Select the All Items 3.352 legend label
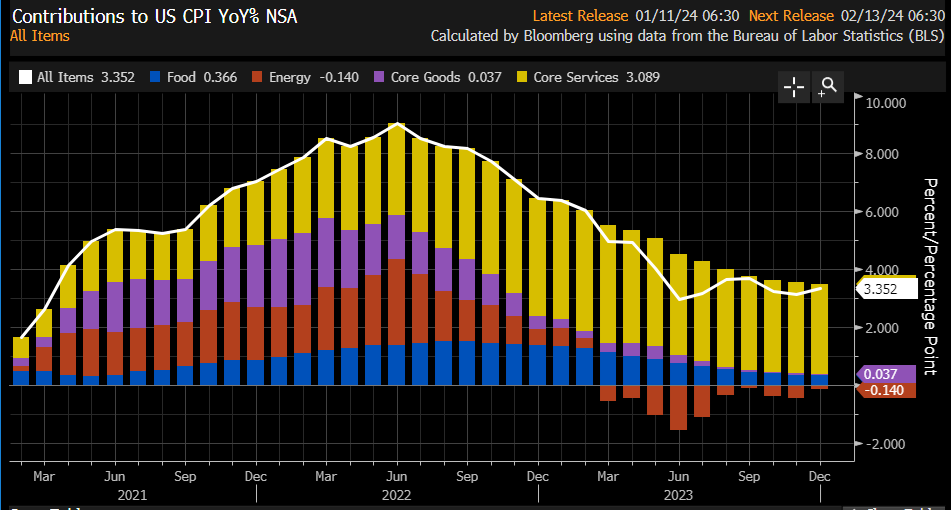Image resolution: width=952 pixels, height=511 pixels. [86, 77]
